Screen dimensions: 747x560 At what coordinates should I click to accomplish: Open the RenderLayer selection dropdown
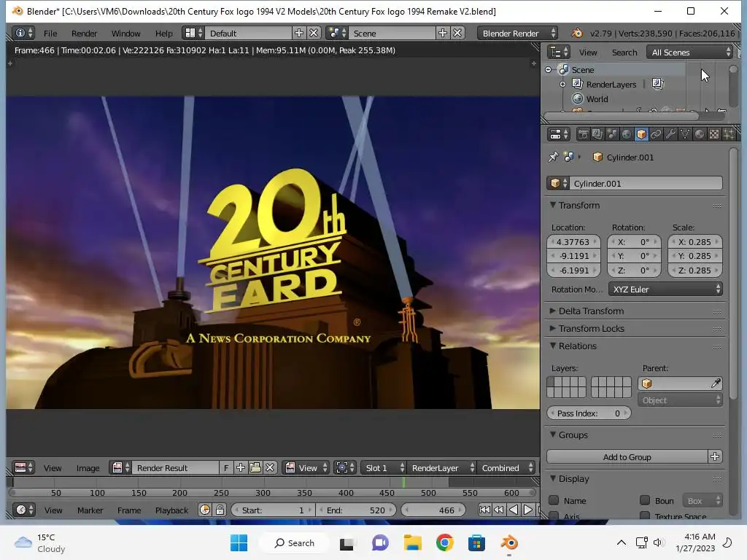pos(441,467)
